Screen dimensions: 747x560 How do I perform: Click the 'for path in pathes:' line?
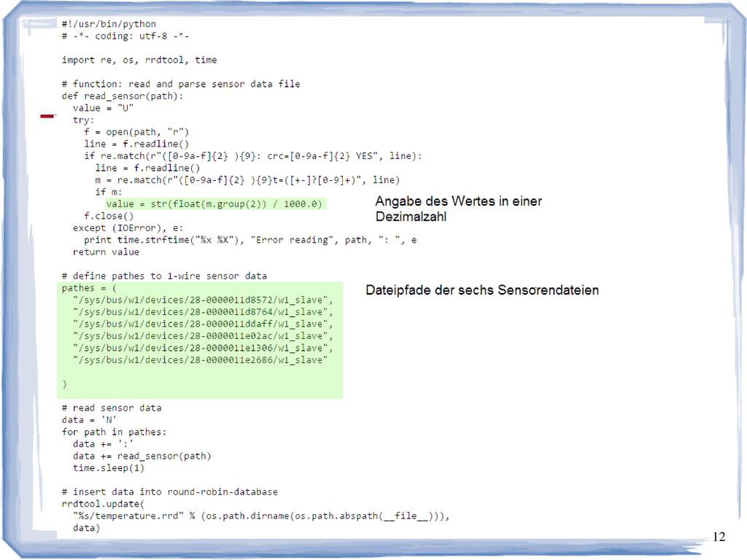(x=115, y=432)
